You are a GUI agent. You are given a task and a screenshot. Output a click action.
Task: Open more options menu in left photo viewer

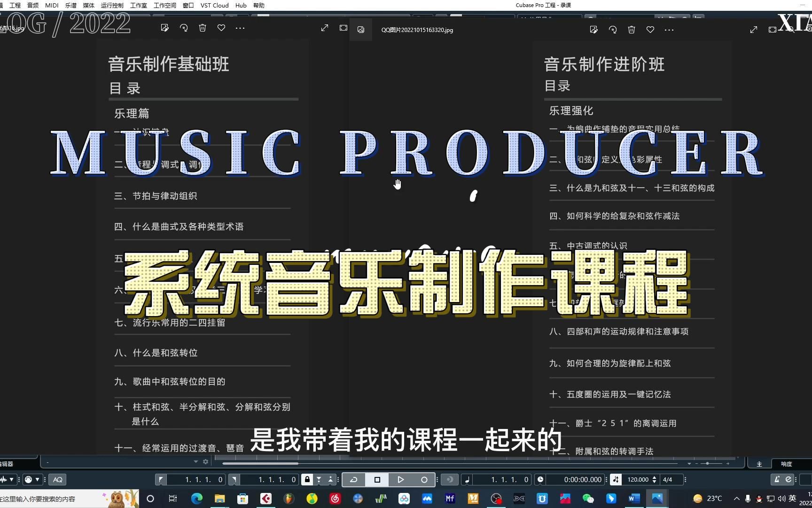click(240, 28)
